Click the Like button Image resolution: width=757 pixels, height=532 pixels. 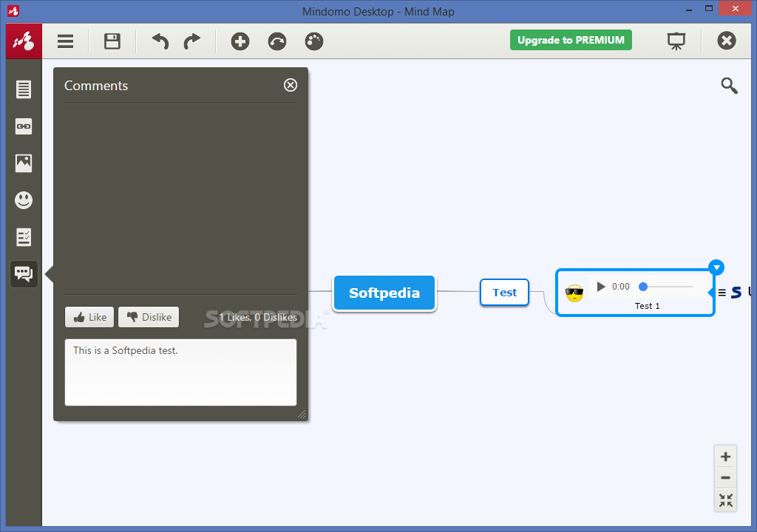click(x=89, y=317)
